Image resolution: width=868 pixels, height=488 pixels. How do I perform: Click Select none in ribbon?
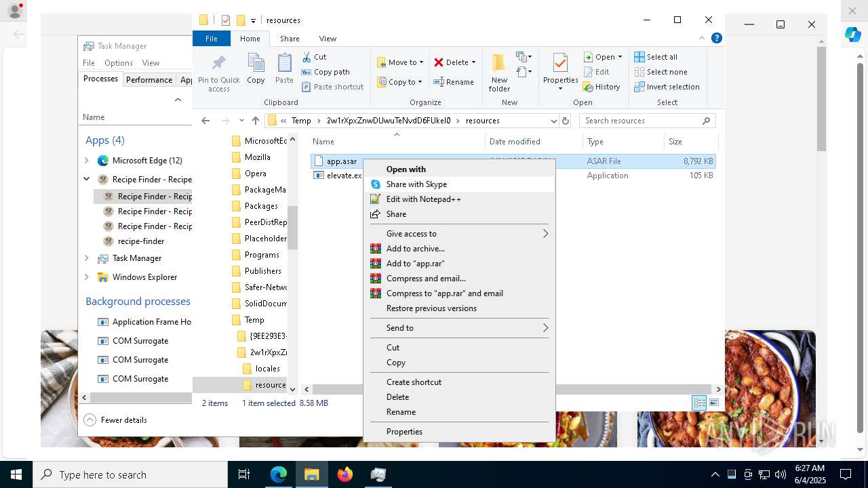[661, 72]
